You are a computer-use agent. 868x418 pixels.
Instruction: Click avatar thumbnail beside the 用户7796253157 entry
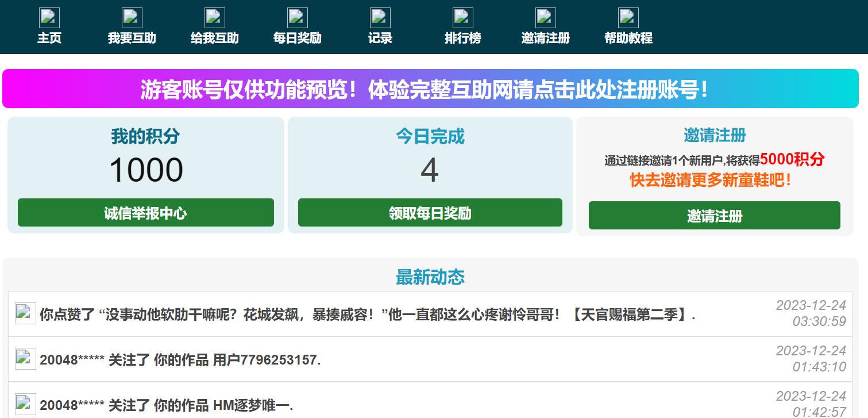tap(25, 359)
